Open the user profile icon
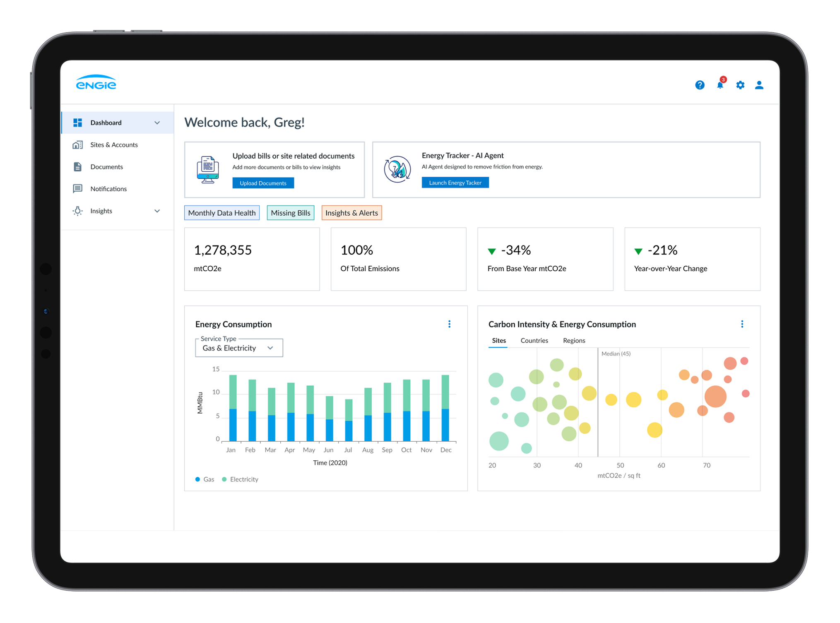840x623 pixels. pos(759,85)
